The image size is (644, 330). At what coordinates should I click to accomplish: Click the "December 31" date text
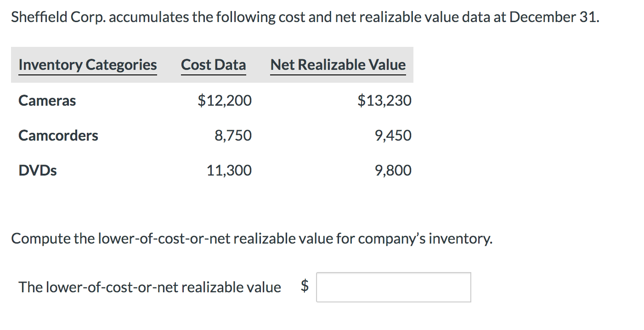(553, 17)
